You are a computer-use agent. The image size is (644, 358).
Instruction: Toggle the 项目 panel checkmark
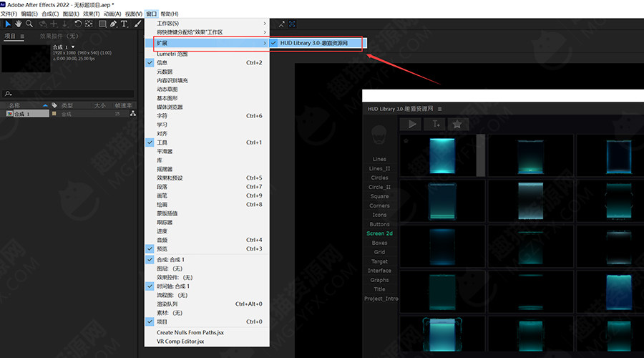[150, 321]
